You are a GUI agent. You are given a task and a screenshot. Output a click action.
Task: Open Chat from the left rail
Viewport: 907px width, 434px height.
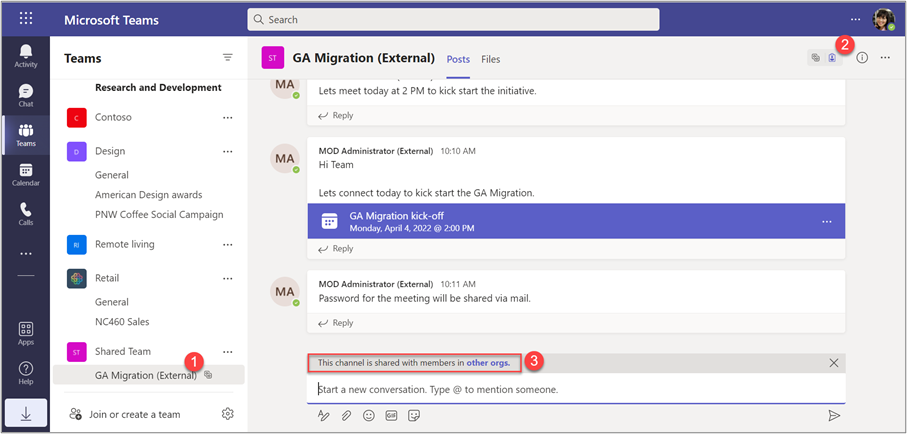tap(26, 96)
